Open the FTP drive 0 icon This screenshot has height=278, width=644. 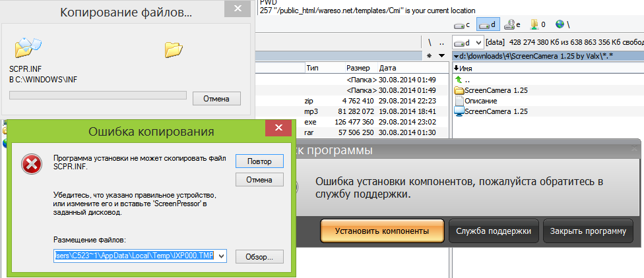538,24
